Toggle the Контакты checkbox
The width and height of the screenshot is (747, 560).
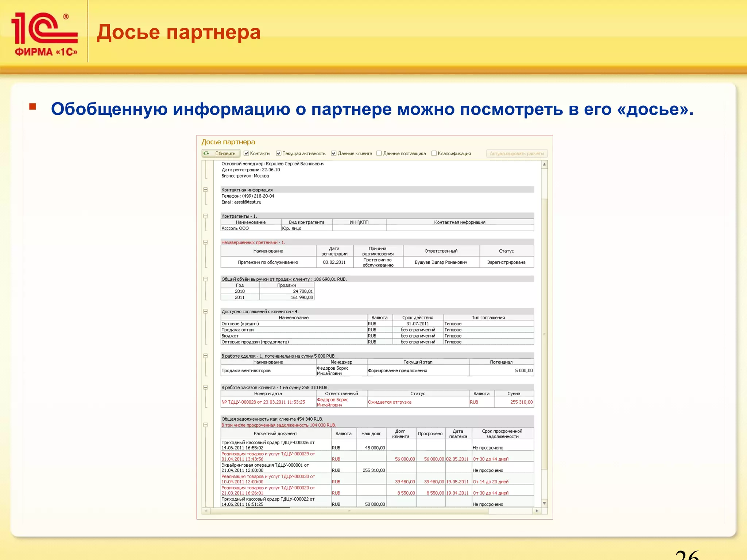(246, 153)
